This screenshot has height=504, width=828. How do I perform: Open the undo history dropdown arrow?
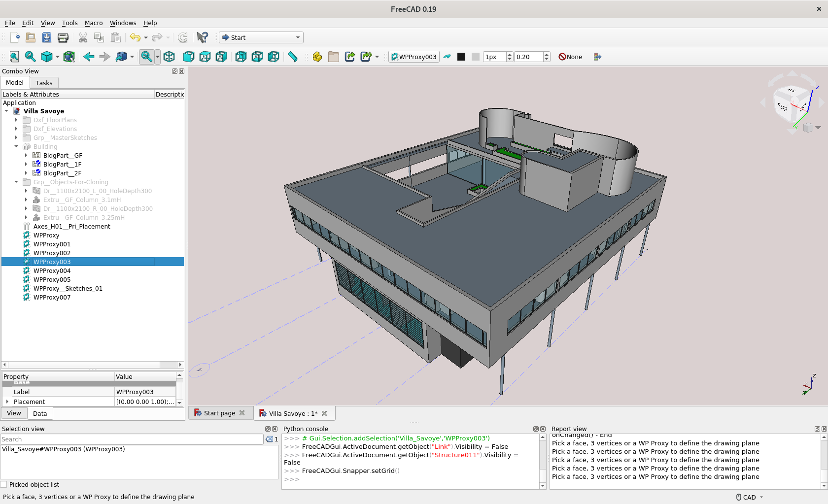(146, 37)
